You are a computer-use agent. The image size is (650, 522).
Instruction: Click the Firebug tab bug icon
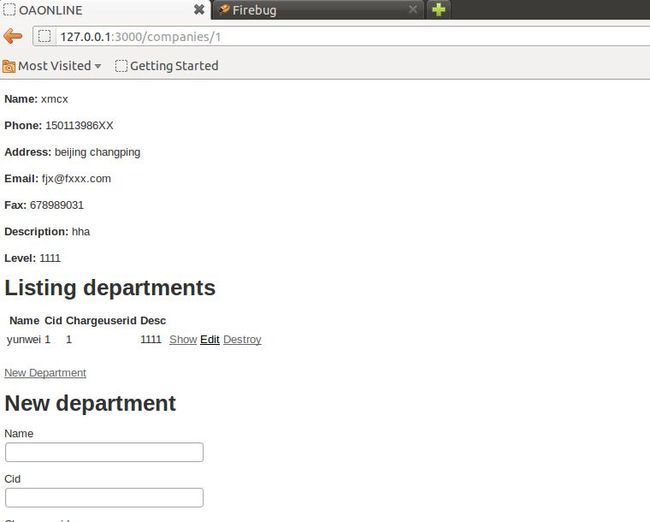[x=224, y=9]
